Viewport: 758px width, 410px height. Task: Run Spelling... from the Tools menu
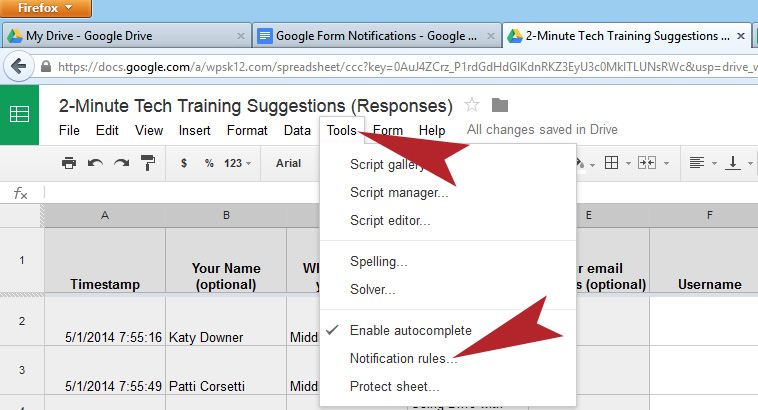click(x=448, y=262)
